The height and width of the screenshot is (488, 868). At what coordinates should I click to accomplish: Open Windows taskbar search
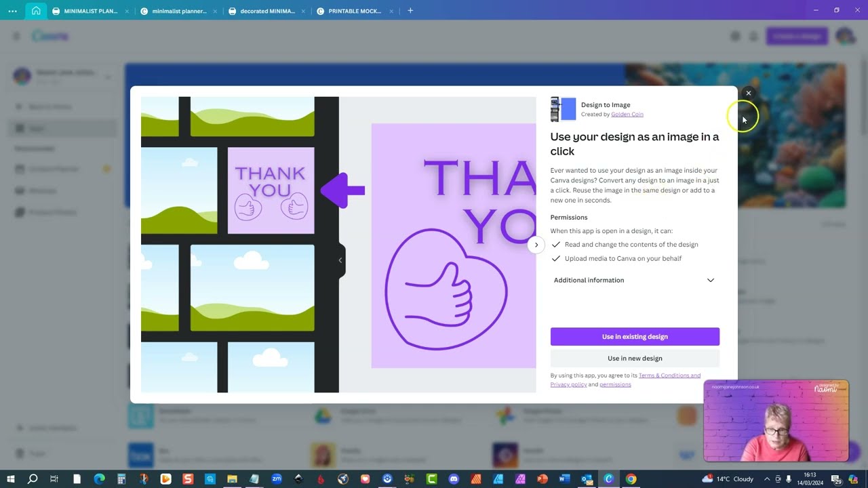pos(32,479)
